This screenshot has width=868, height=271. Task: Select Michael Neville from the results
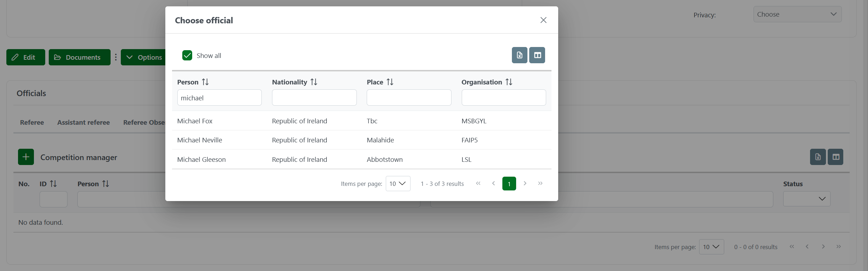pyautogui.click(x=200, y=140)
